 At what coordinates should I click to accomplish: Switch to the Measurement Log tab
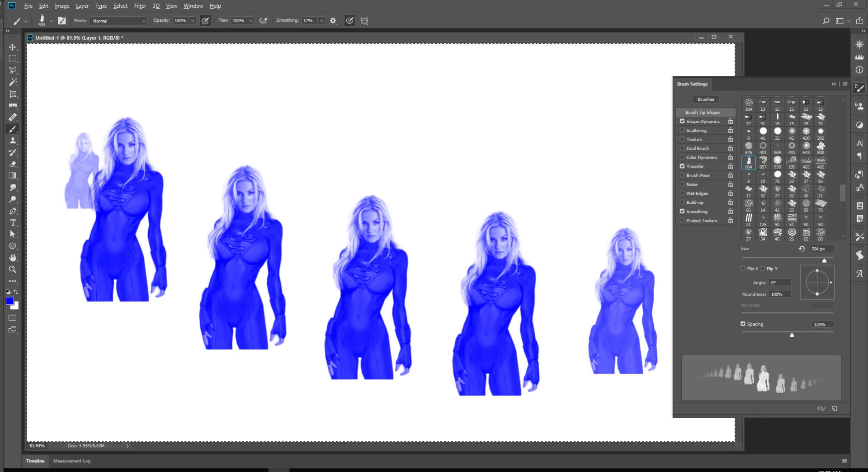tap(72, 461)
